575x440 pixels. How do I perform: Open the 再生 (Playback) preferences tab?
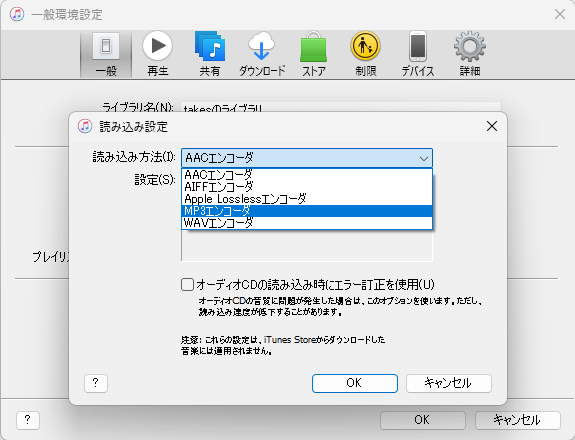tap(158, 54)
